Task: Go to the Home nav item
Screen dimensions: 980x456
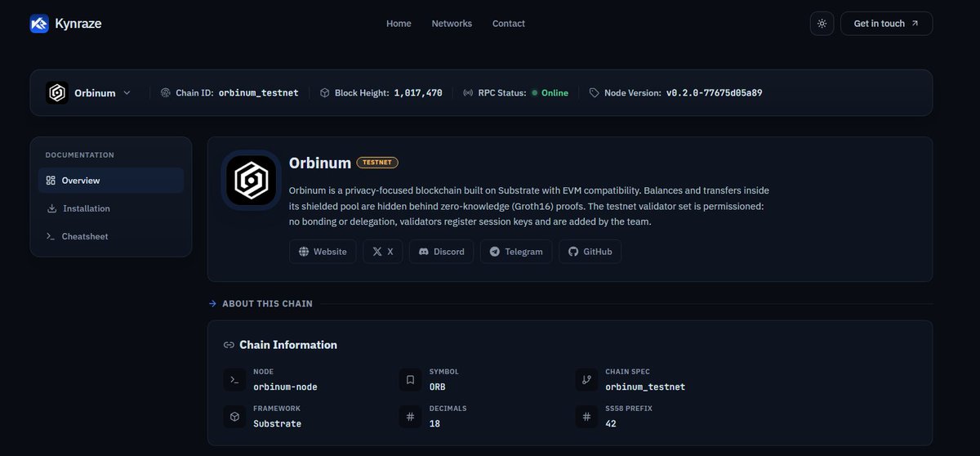Action: pos(399,24)
